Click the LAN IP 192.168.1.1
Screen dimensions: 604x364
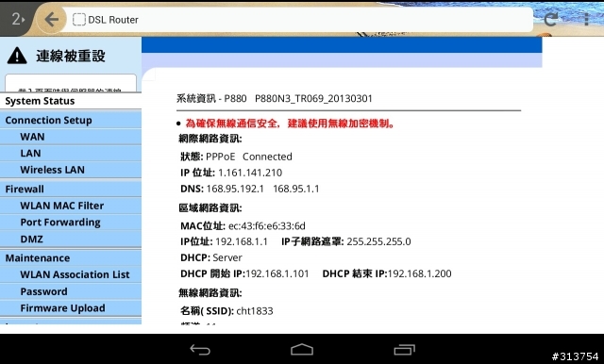242,241
